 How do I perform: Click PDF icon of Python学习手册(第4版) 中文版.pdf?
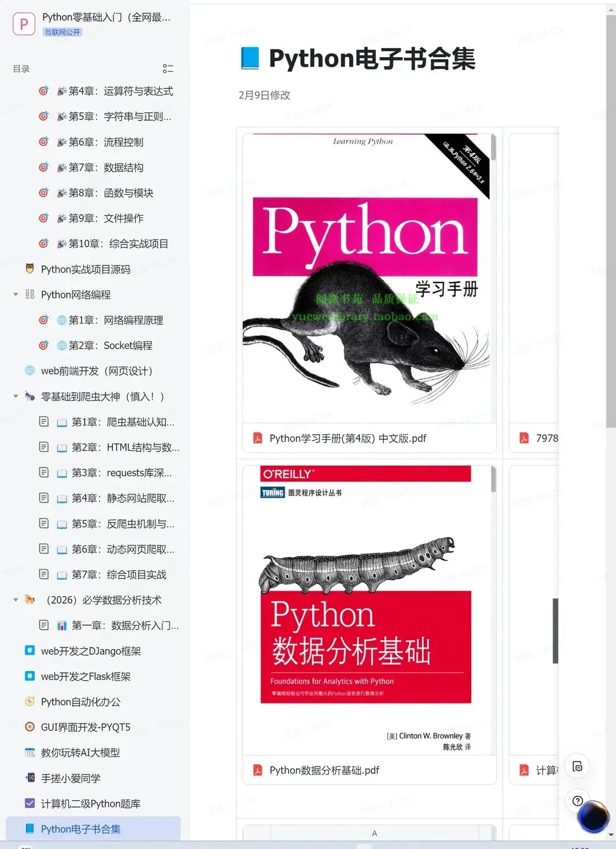pos(258,438)
